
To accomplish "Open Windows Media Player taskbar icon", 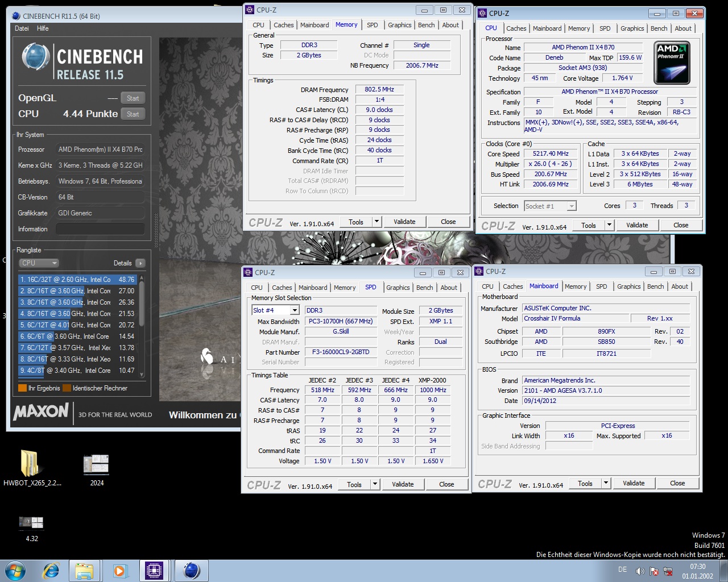I will pyautogui.click(x=119, y=570).
